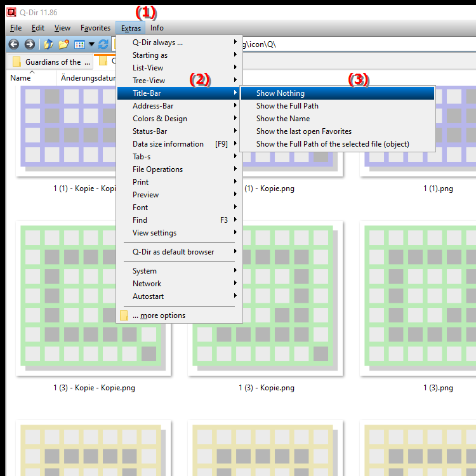The image size is (476, 476).
Task: Open the Address-Bar submenu
Action: (180, 106)
